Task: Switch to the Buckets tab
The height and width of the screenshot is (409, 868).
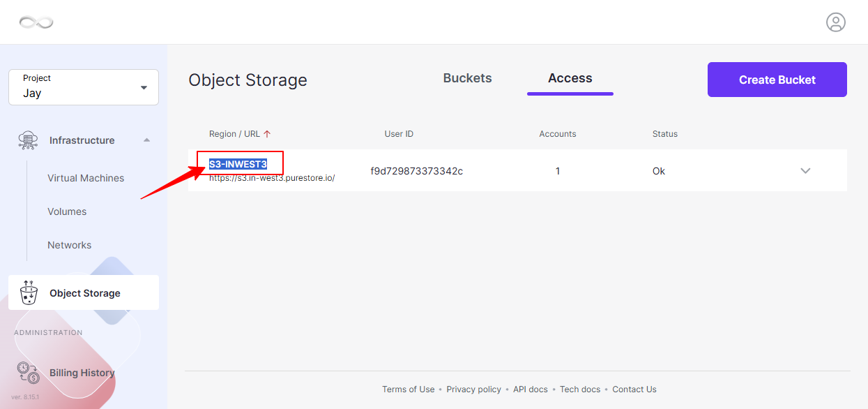Action: 467,78
